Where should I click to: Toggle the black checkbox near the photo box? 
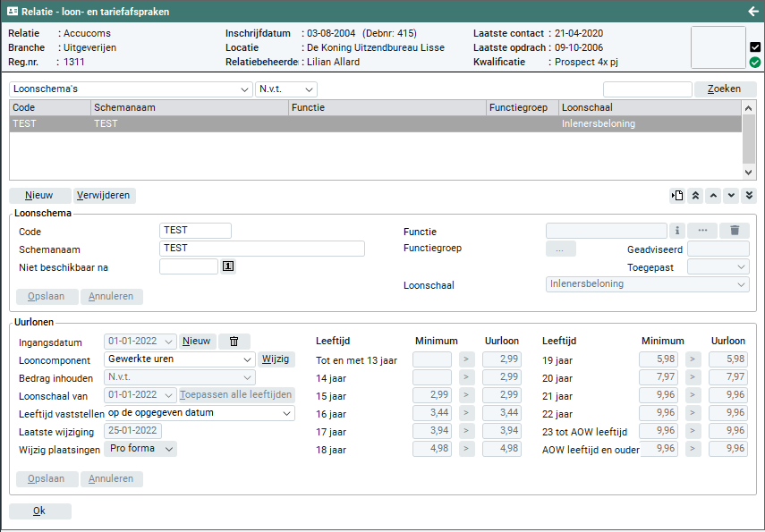click(x=755, y=46)
